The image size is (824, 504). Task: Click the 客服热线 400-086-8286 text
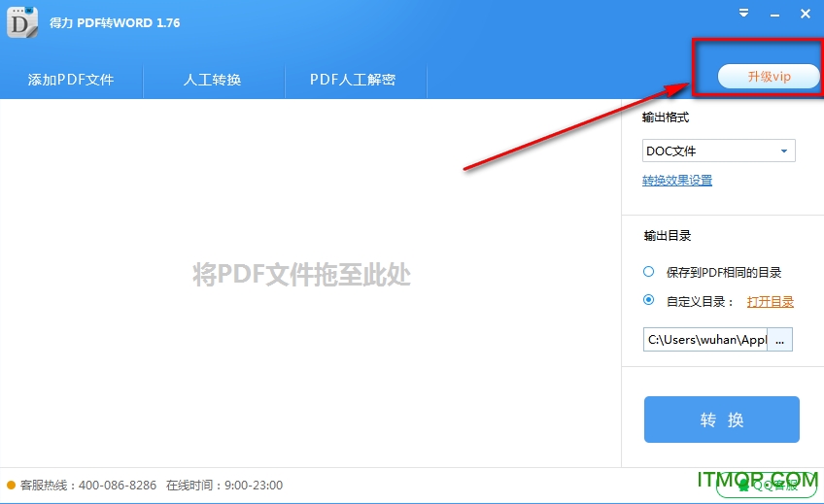point(88,486)
